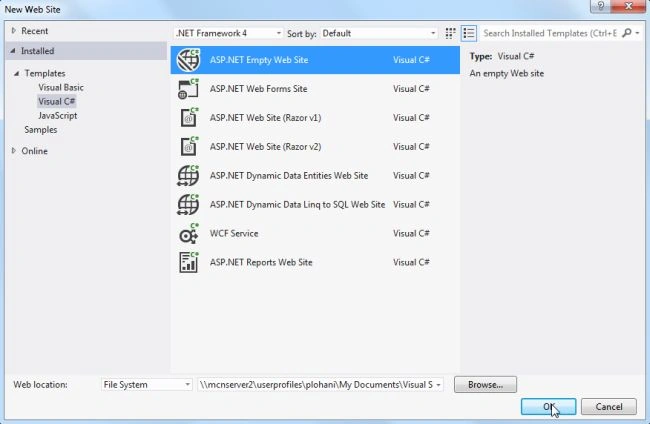Click the ASP.NET Empty Web Site label

pos(259,60)
